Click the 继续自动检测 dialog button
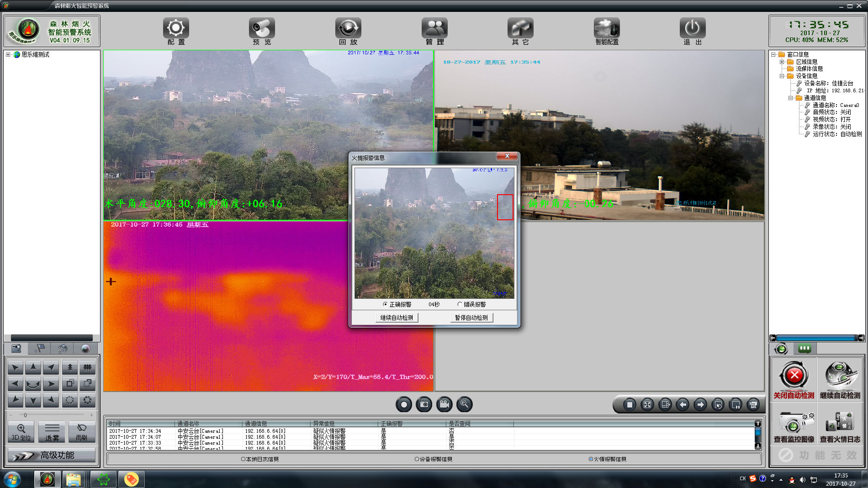The width and height of the screenshot is (868, 488). click(x=397, y=318)
